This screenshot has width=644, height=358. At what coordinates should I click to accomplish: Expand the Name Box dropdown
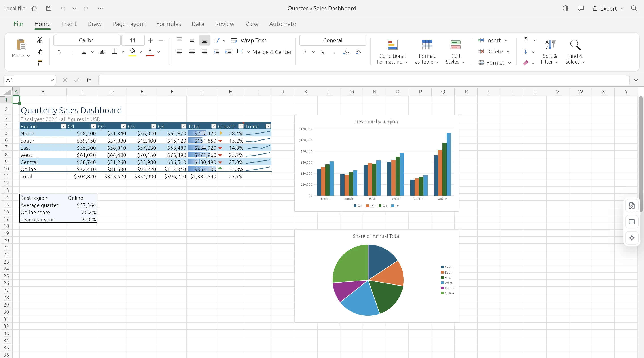tap(52, 80)
